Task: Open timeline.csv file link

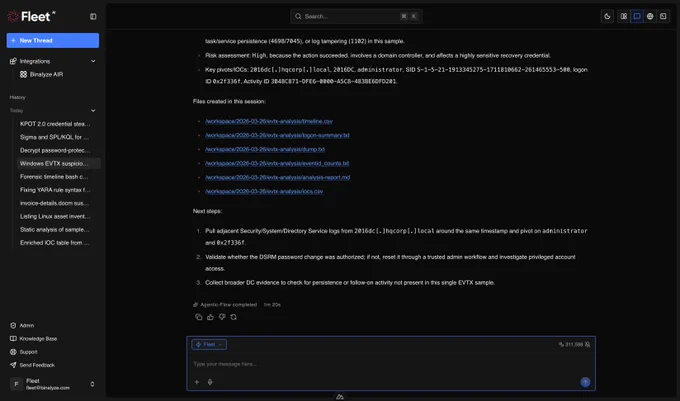Action: coord(269,121)
